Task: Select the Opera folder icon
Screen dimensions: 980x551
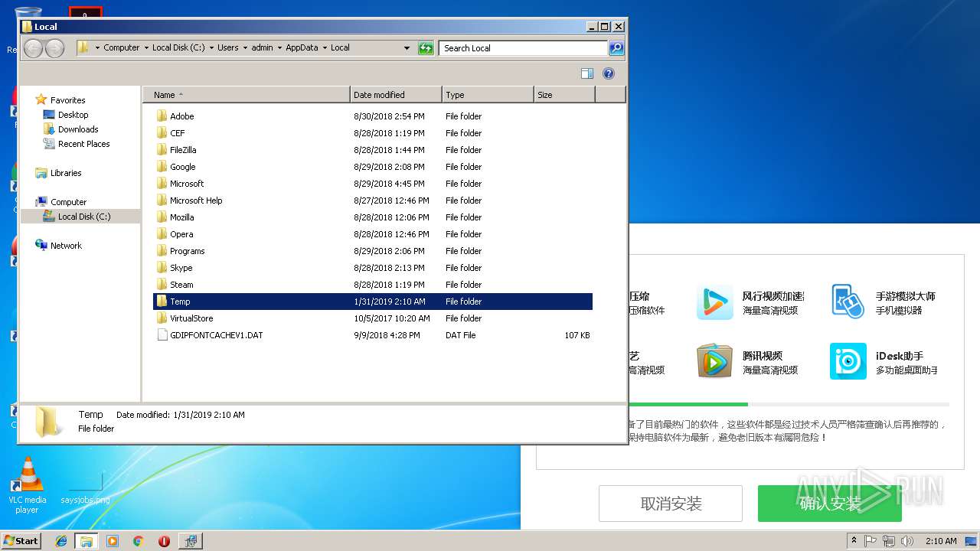Action: click(162, 234)
